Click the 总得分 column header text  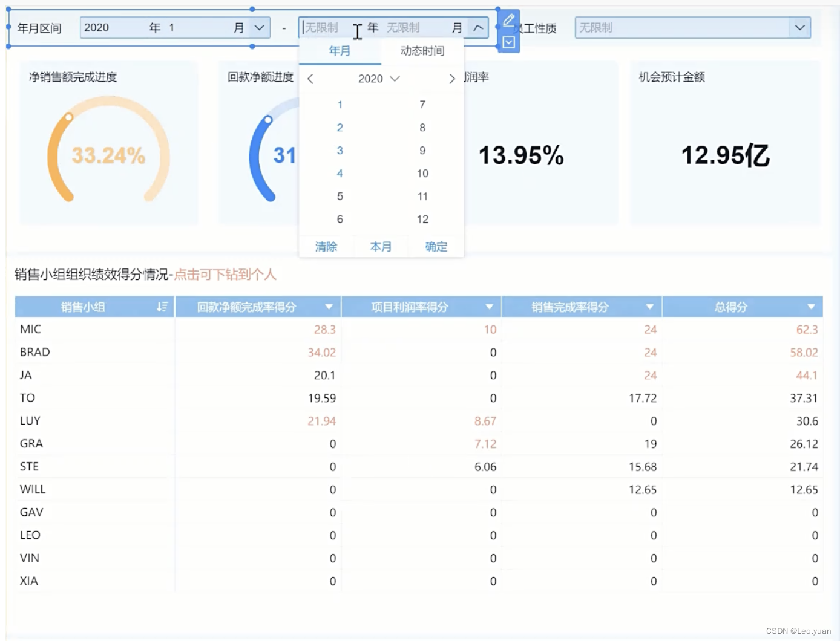pyautogui.click(x=730, y=307)
